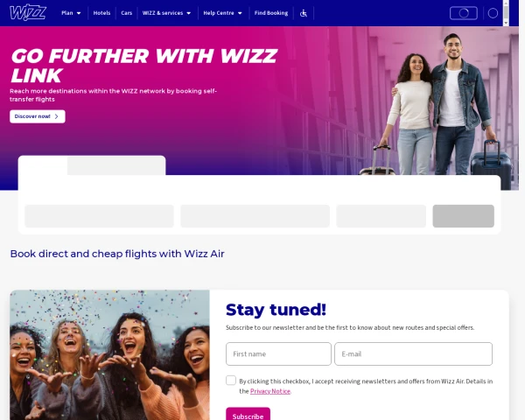The image size is (525, 420).
Task: Click the Wizz Air logo
Action: point(28,12)
